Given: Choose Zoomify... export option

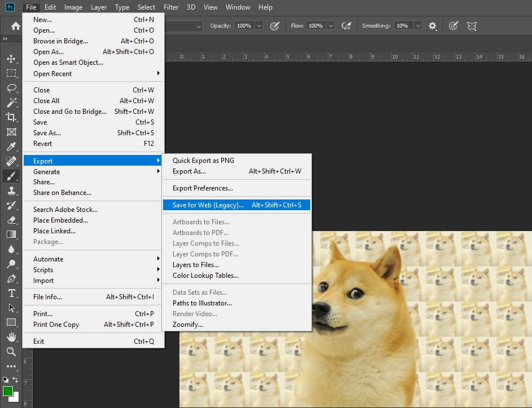Looking at the screenshot, I should [236, 324].
